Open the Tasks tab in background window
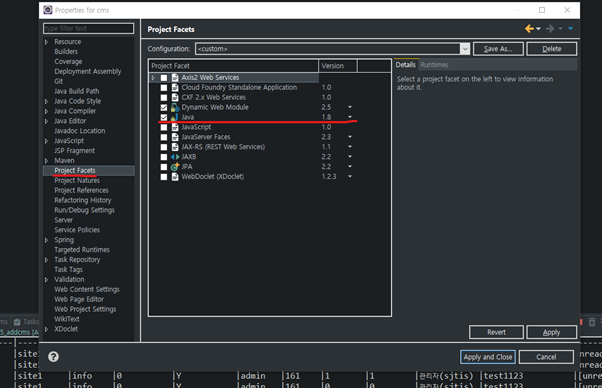Image resolution: width=602 pixels, height=388 pixels. (x=26, y=322)
